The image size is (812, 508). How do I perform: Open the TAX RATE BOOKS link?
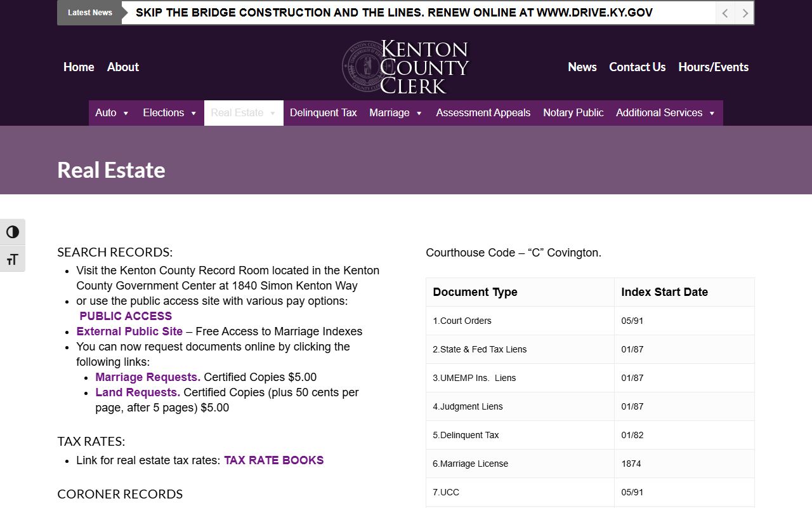pyautogui.click(x=274, y=460)
